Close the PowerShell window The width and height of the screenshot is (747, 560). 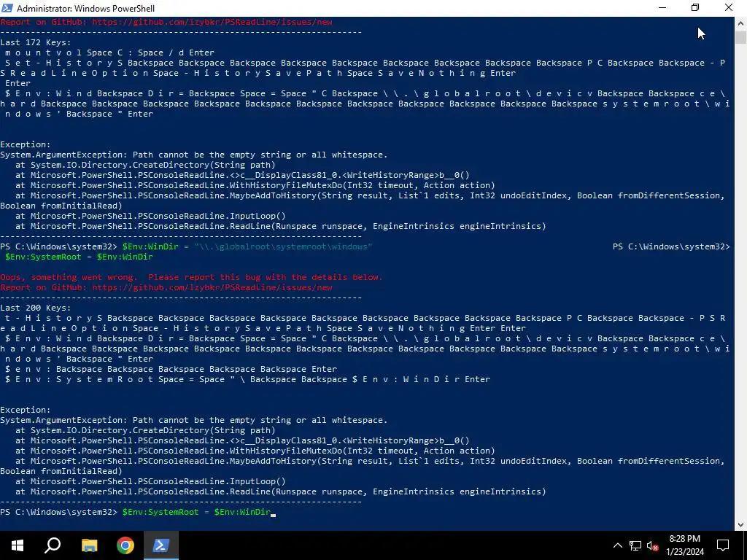729,8
